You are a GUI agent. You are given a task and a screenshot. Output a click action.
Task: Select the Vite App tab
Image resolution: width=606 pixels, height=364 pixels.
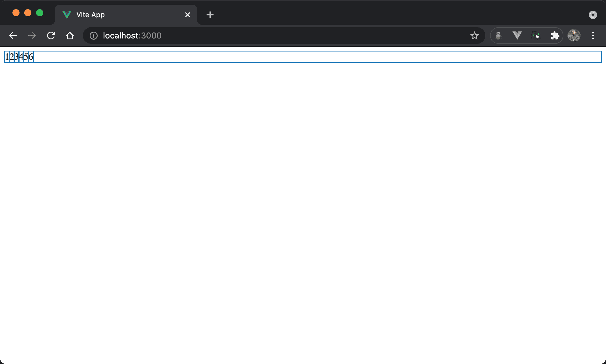click(x=118, y=15)
